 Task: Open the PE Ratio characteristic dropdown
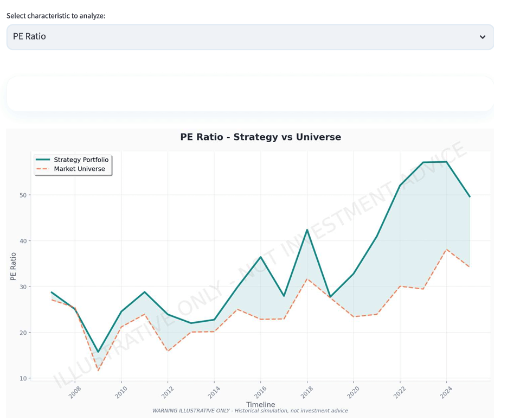249,37
